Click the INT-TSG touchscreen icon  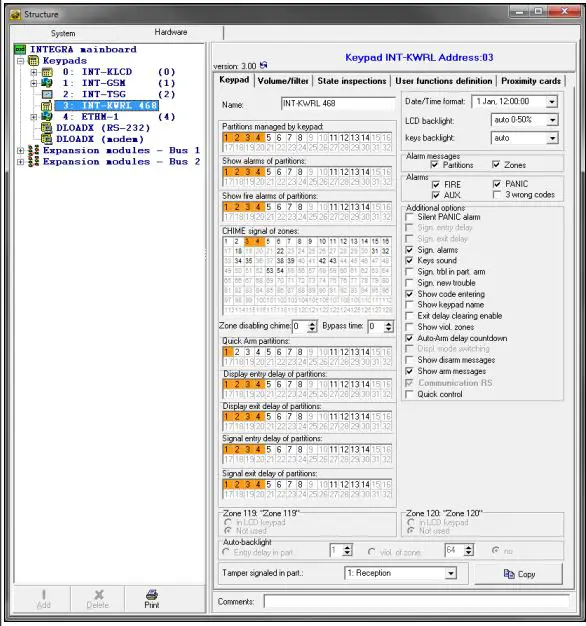tap(47, 94)
